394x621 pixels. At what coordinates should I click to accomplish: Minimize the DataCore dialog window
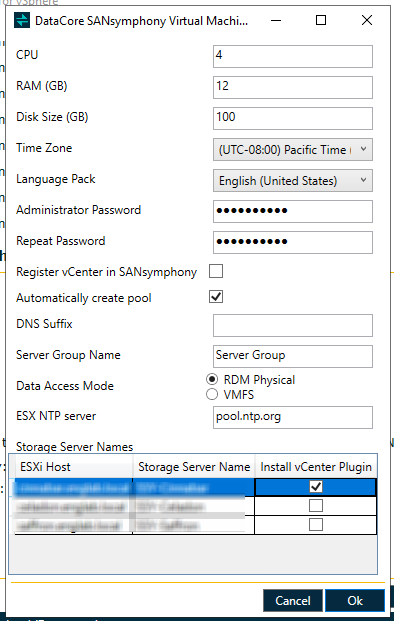click(x=276, y=20)
